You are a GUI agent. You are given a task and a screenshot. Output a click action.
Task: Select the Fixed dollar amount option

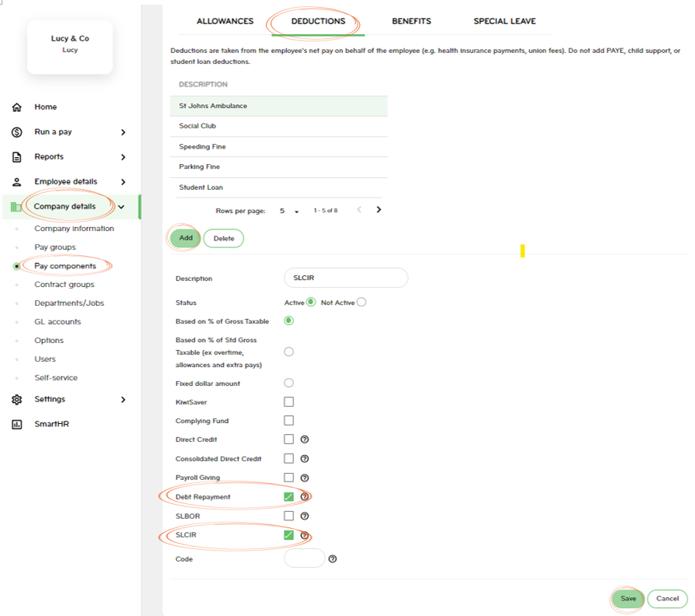(x=288, y=383)
